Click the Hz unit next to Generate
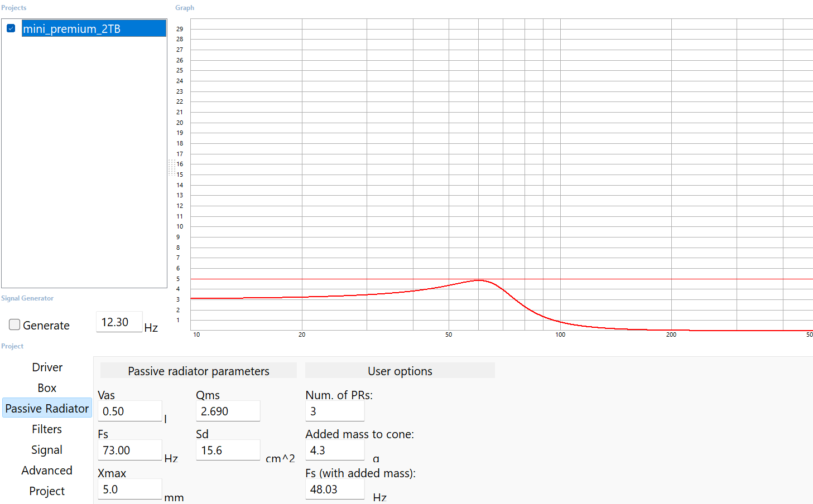The image size is (813, 504). [x=151, y=328]
